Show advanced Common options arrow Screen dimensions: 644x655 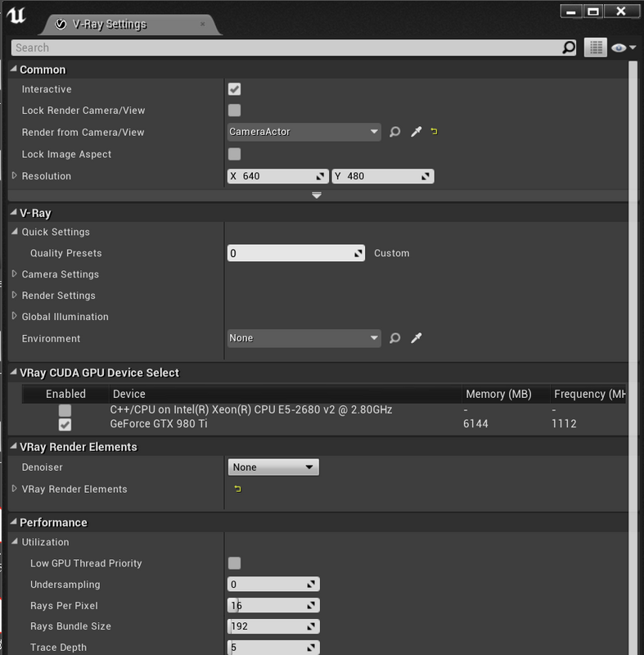point(317,195)
